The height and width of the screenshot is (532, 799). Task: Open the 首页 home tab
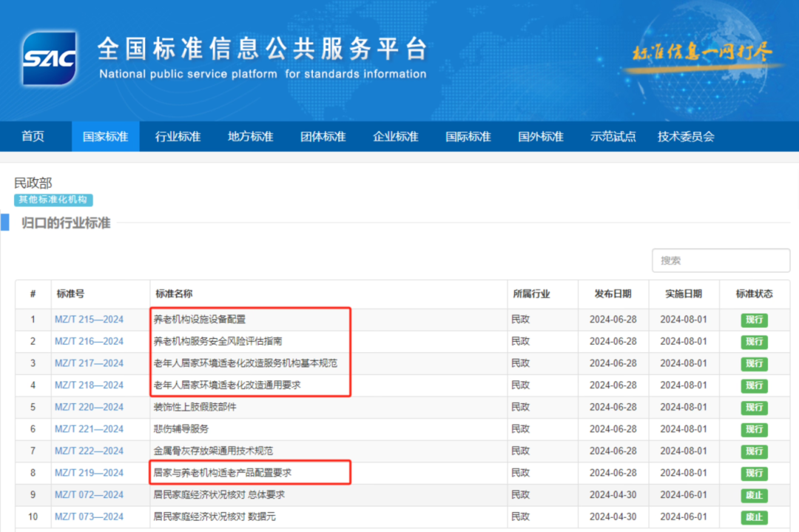click(33, 137)
